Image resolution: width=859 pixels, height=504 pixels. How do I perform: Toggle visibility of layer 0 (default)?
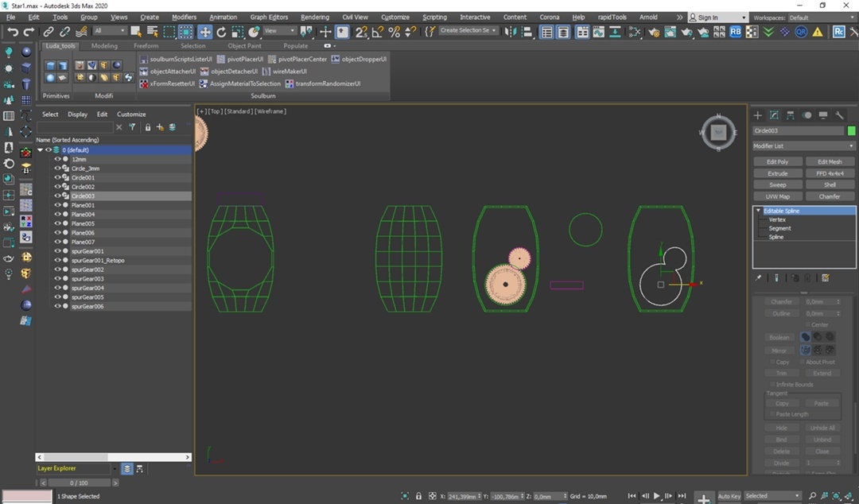49,149
